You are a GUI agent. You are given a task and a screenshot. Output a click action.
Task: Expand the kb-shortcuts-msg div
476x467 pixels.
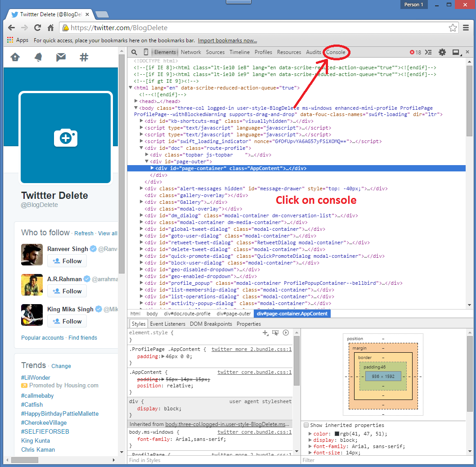141,121
